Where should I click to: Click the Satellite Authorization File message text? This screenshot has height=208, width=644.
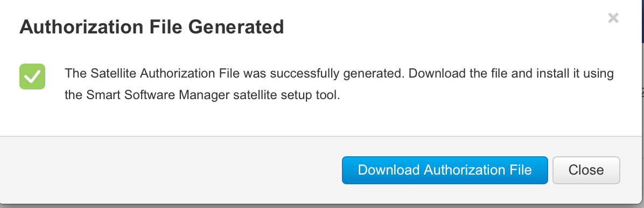point(339,84)
